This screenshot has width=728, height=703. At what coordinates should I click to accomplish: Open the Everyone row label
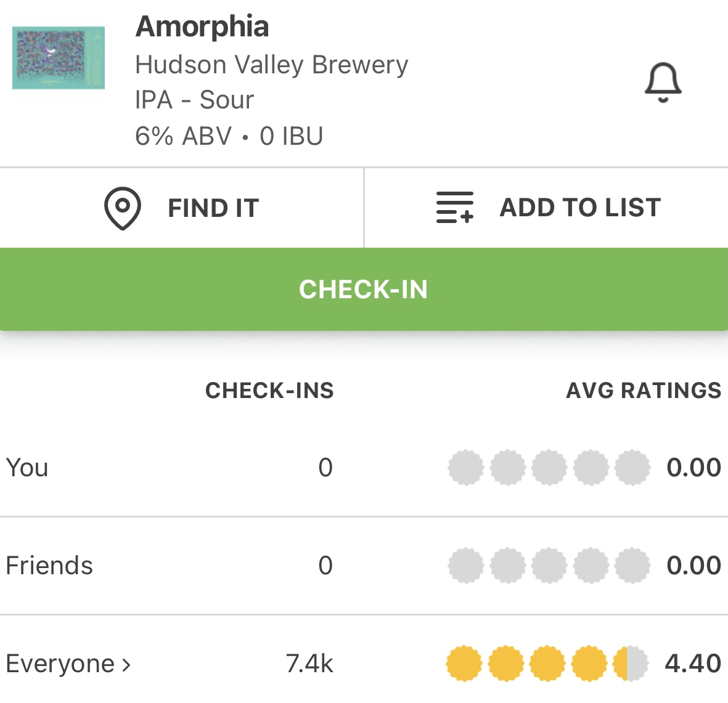pos(60,664)
